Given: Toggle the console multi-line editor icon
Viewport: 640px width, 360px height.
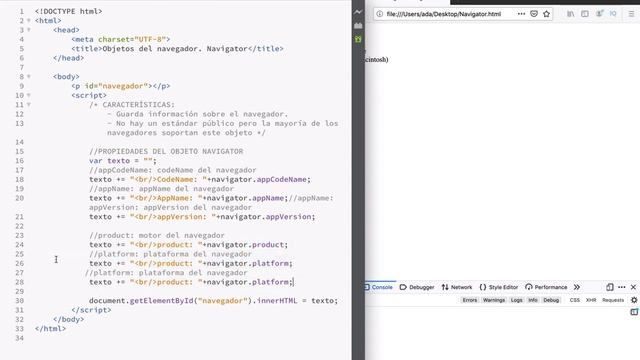Looking at the screenshot, I should 634,312.
